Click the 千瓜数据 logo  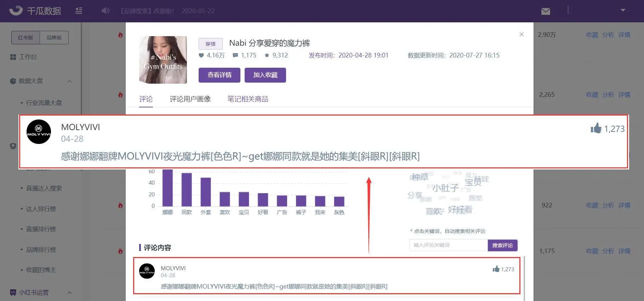[x=35, y=11]
